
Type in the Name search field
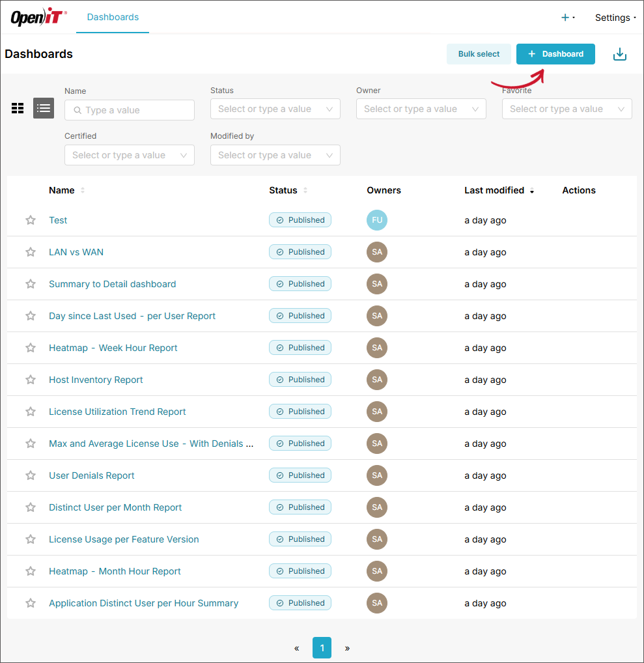[130, 110]
